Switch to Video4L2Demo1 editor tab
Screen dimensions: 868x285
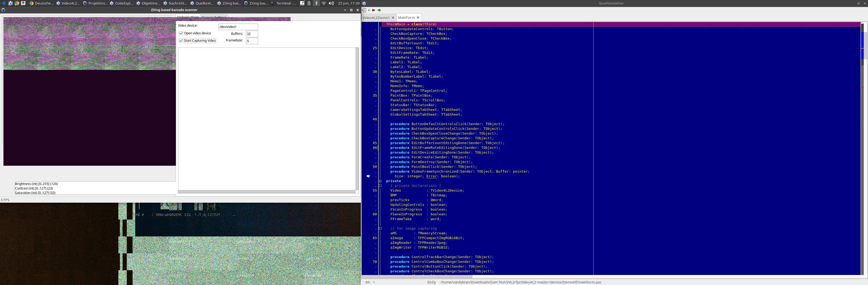376,18
